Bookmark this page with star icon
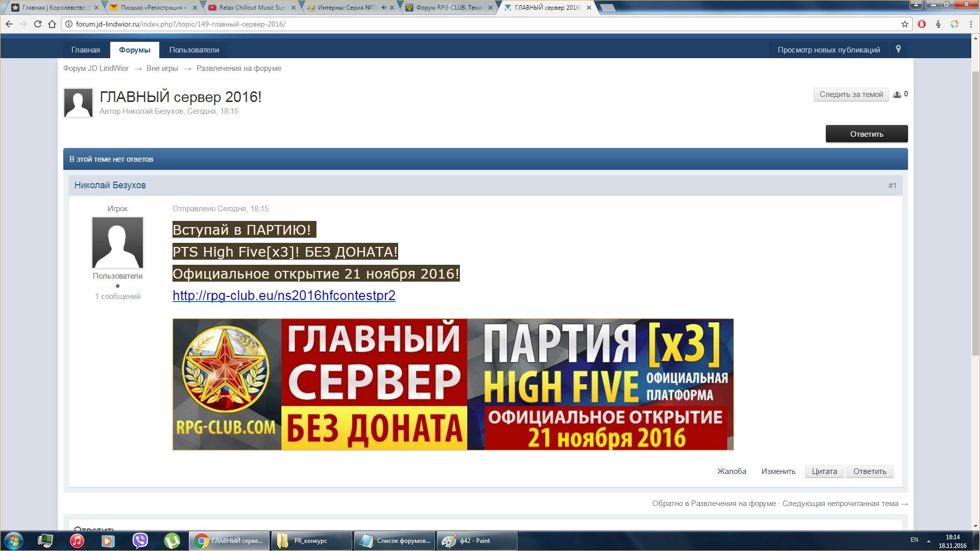 point(905,24)
